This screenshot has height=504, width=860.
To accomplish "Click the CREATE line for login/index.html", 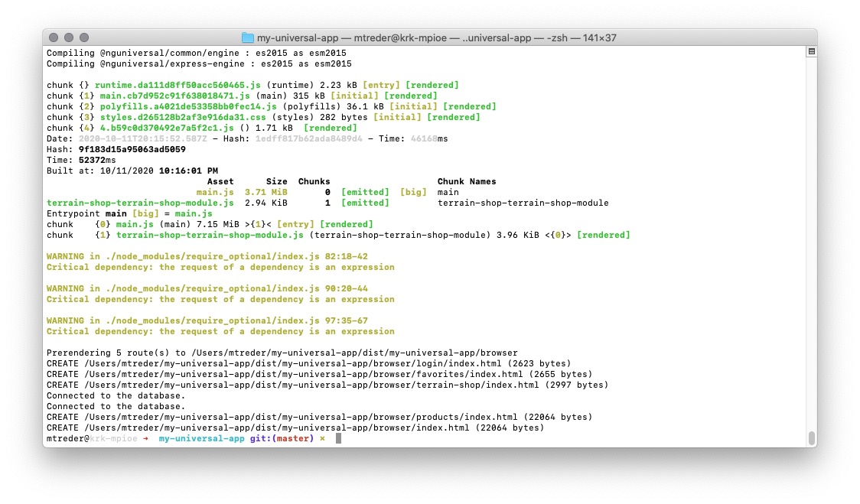I will pyautogui.click(x=309, y=363).
